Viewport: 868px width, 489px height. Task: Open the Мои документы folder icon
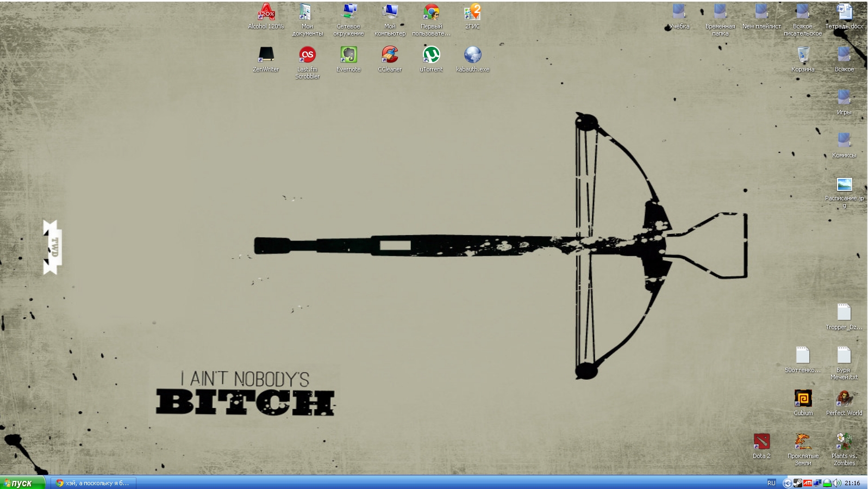pos(307,20)
